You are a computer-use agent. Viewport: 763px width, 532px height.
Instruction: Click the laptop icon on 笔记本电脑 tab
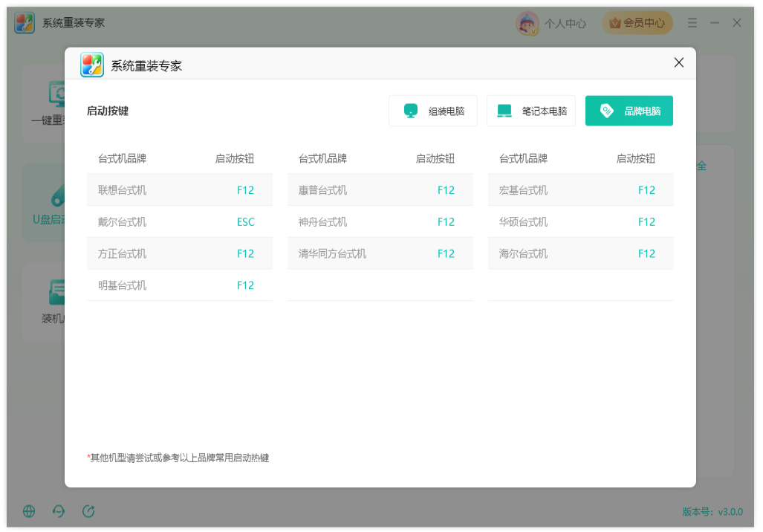[x=504, y=111]
